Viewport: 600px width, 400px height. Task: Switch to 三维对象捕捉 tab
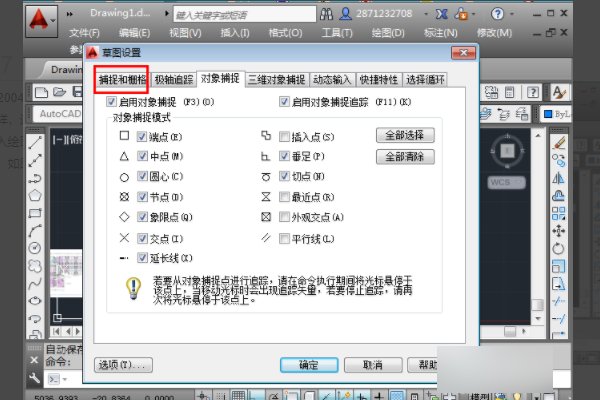pyautogui.click(x=277, y=80)
